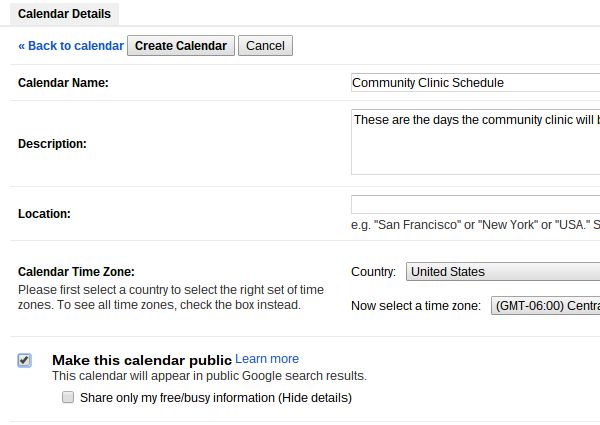Screen dimensions: 600x425
Task: Select the empty Location input field
Action: [475, 205]
